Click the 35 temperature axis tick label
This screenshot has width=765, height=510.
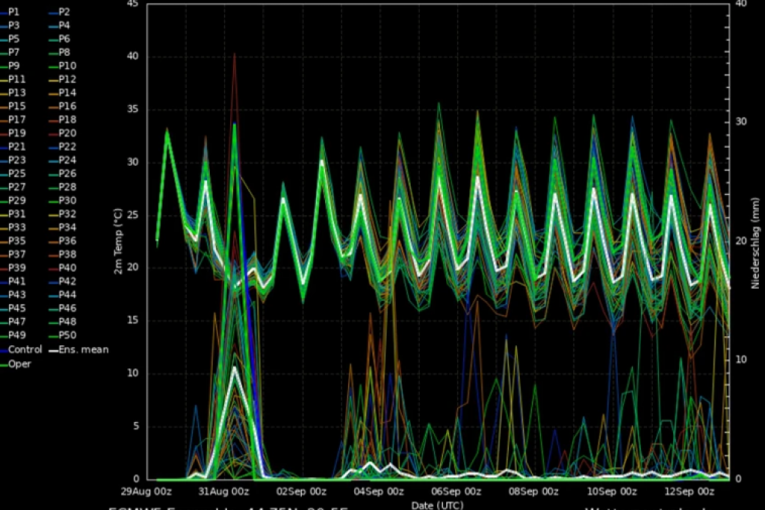pyautogui.click(x=132, y=109)
